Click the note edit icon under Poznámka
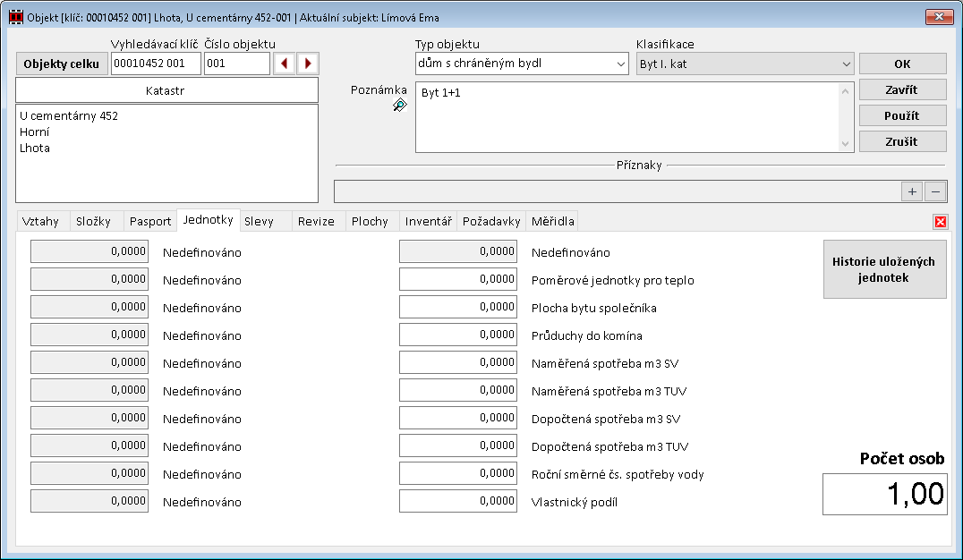Image resolution: width=963 pixels, height=560 pixels. click(x=400, y=106)
